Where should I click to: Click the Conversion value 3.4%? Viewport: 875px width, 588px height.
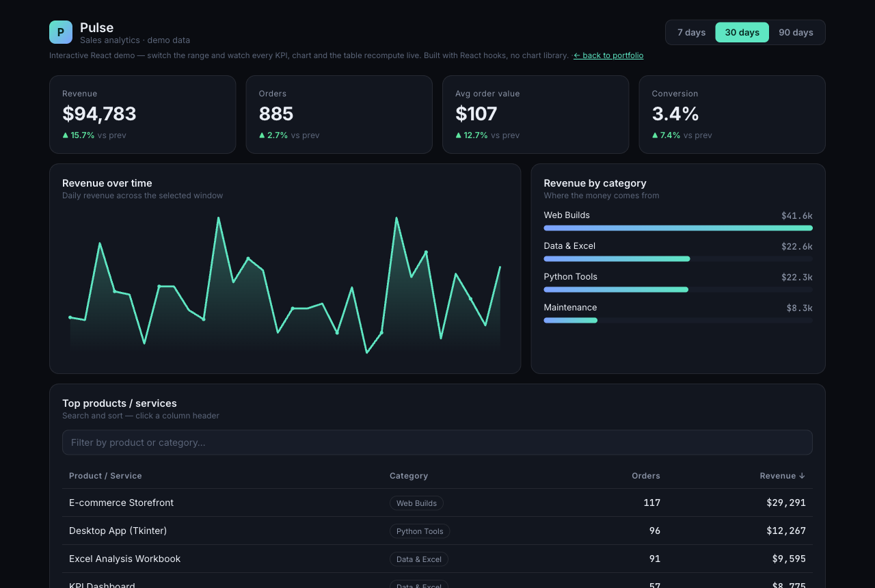pos(675,113)
